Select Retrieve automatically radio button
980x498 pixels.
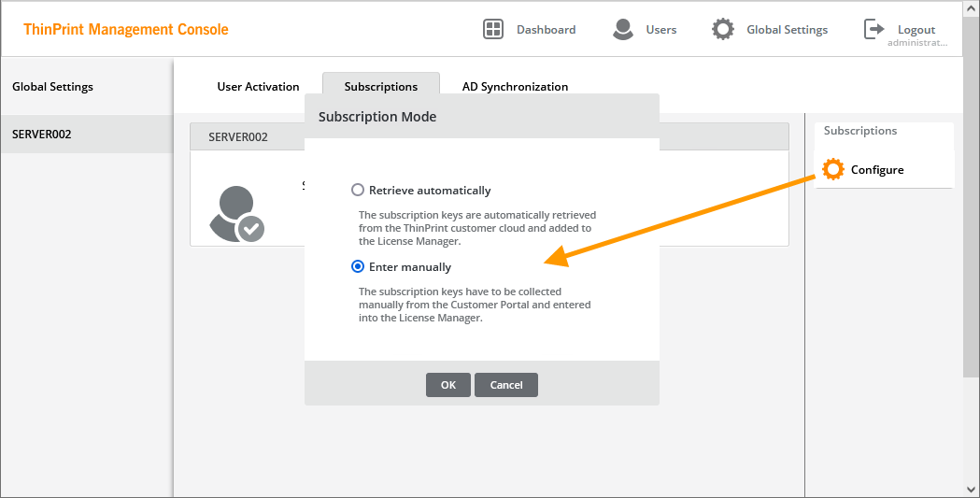coord(358,190)
